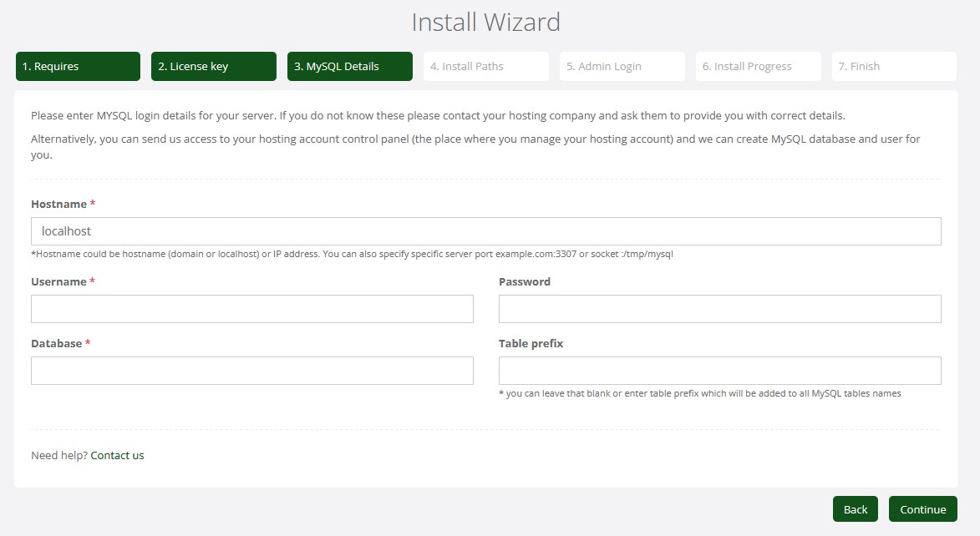Image resolution: width=980 pixels, height=536 pixels.
Task: Select the 3. MySQL Details step
Action: coord(349,67)
